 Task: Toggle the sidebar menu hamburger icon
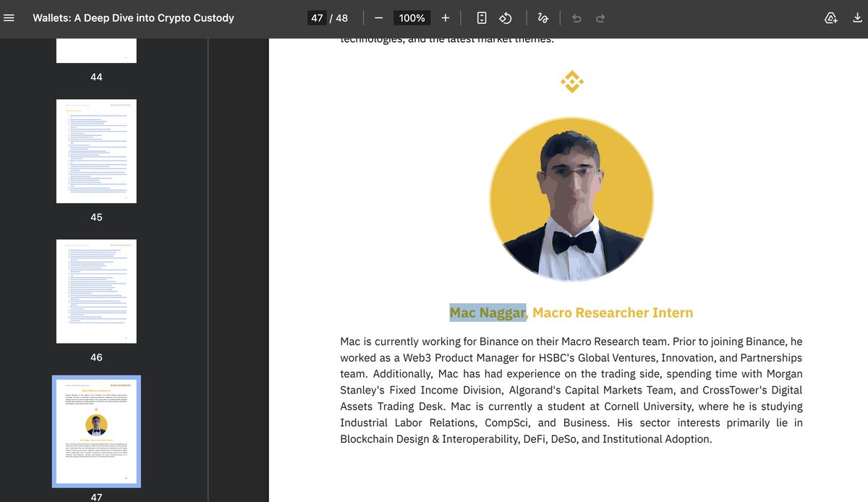coord(9,17)
